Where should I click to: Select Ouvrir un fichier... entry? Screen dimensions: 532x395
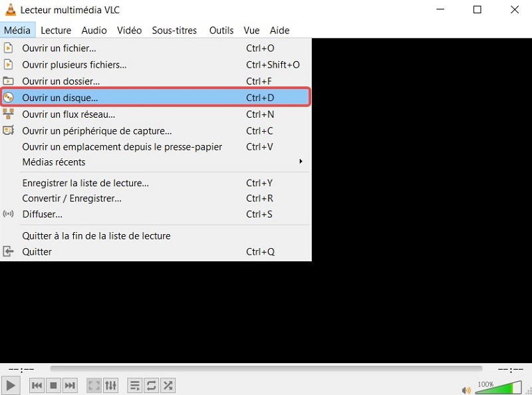click(x=156, y=48)
